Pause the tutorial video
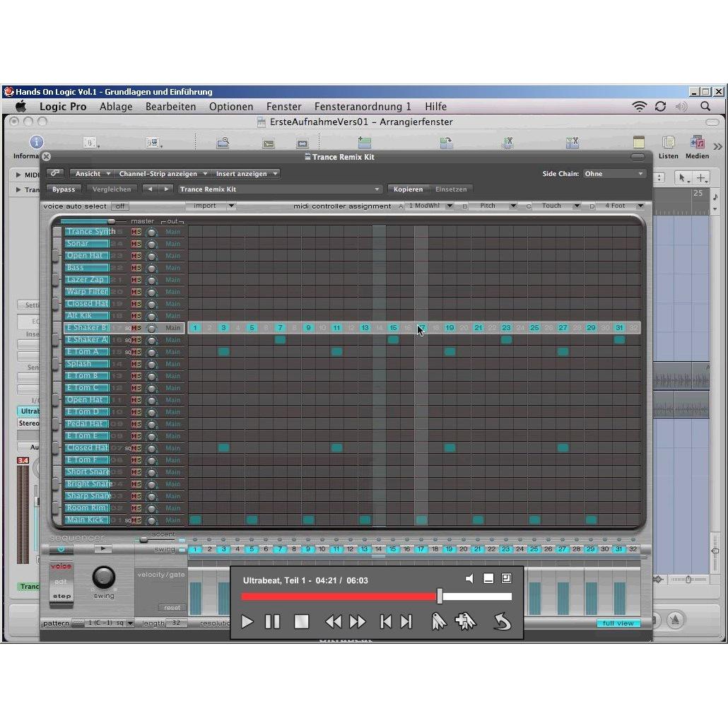The width and height of the screenshot is (728, 728). 273,622
